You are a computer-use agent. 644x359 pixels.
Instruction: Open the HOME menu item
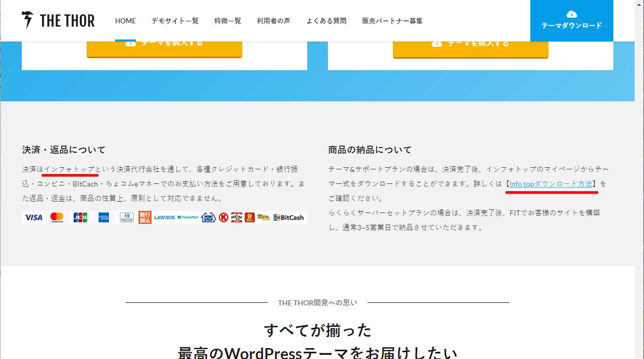[x=126, y=21]
